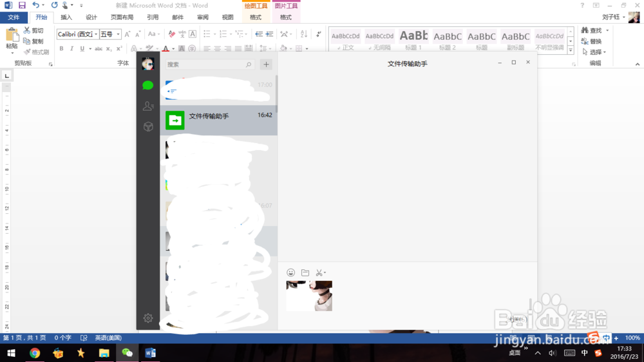Viewport: 644px width, 362px height.
Task: Click the Cut (剪切) button in Word
Action: pyautogui.click(x=33, y=30)
